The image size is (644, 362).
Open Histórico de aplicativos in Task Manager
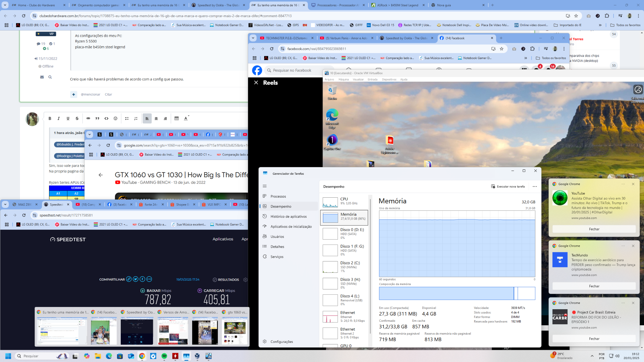[289, 217]
